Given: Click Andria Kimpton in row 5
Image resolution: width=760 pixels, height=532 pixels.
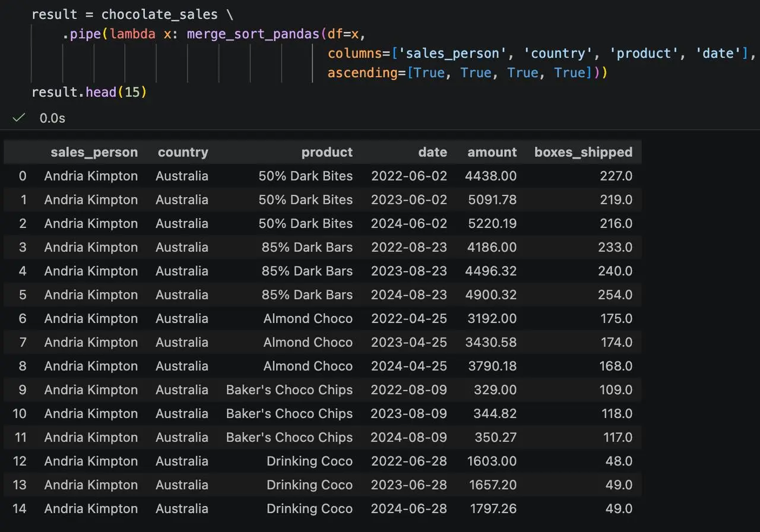Looking at the screenshot, I should 91,294.
